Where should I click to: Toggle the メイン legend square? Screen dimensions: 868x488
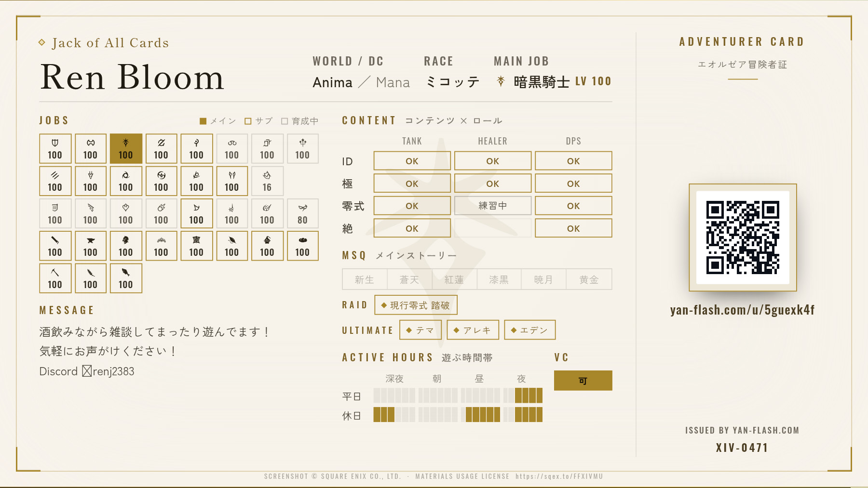pos(203,121)
